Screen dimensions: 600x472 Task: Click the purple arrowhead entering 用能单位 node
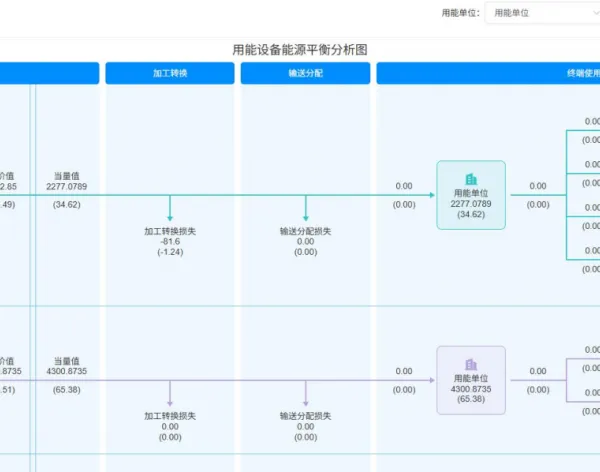click(432, 380)
